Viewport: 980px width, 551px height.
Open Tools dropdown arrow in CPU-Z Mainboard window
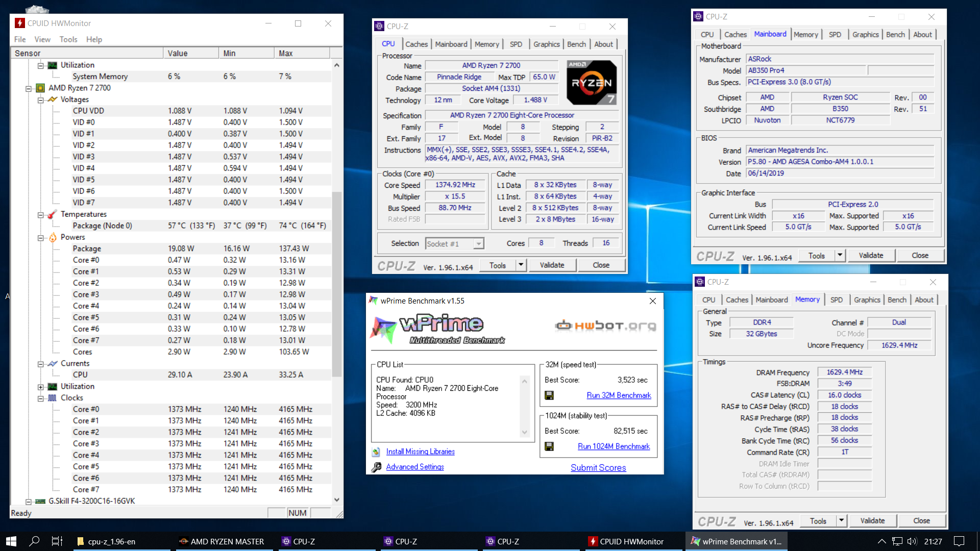840,255
